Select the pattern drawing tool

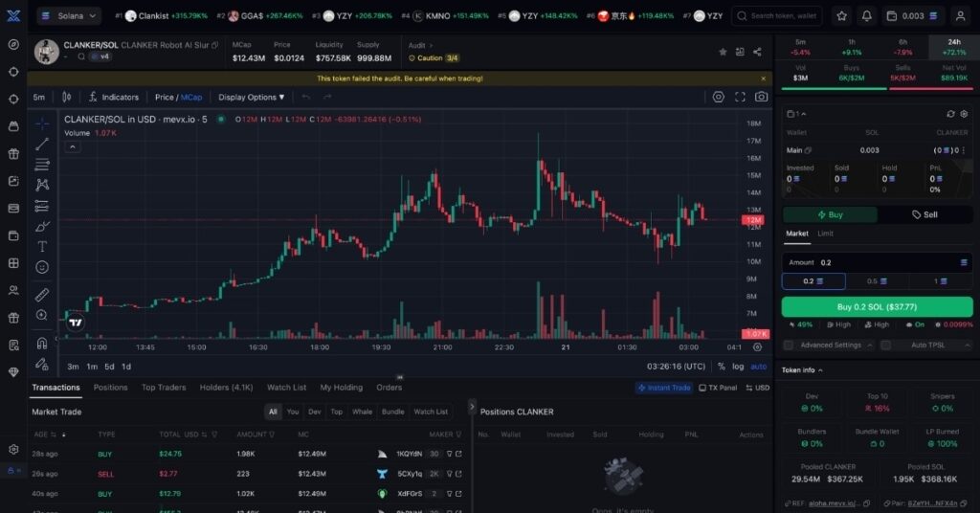pos(42,185)
